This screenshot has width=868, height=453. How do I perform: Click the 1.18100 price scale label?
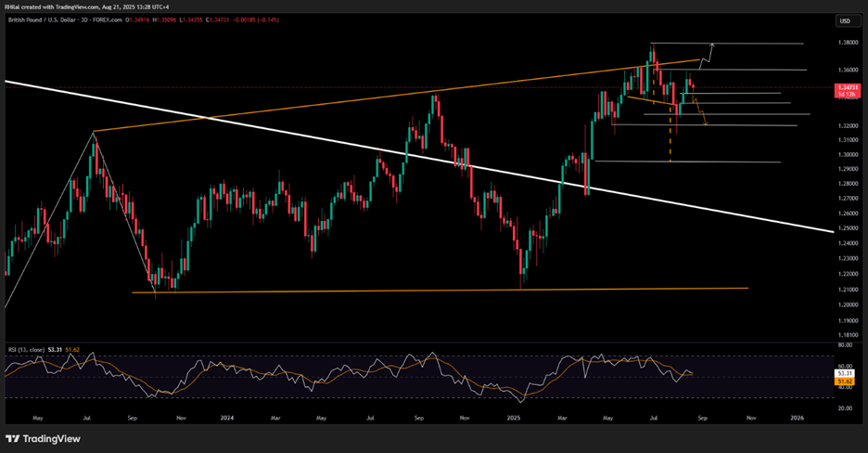(849, 335)
